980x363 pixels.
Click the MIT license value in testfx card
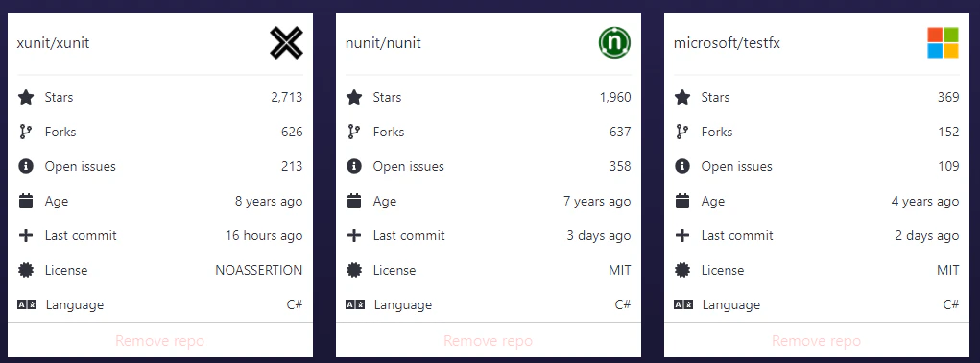[947, 270]
